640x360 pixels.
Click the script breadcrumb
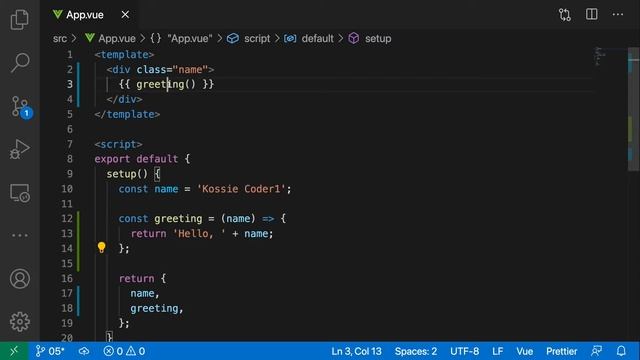[249, 38]
